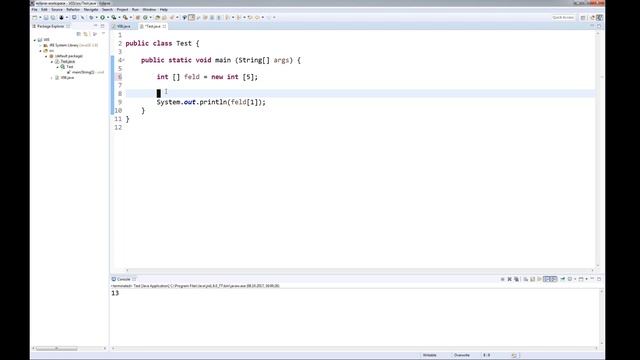Click Remove Launch icon in Console
640x360 pixels.
(x=509, y=279)
